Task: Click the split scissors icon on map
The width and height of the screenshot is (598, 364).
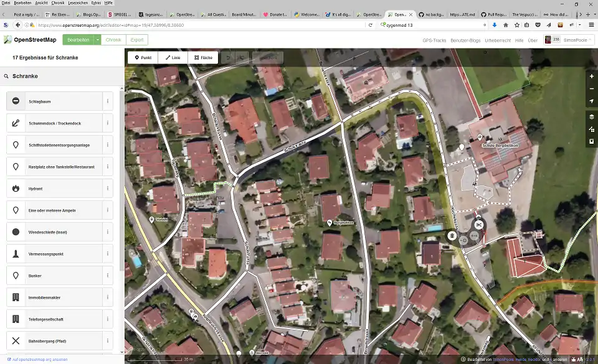Action: (x=478, y=225)
